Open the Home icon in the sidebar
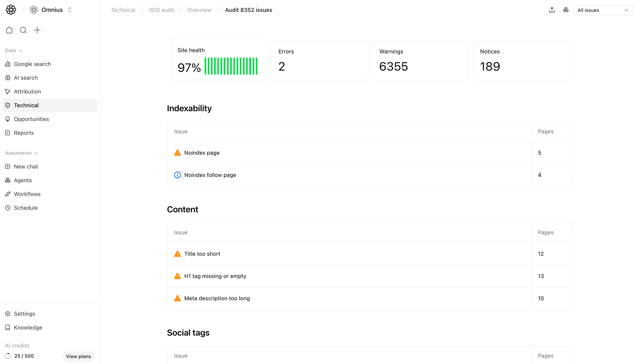This screenshot has height=364, width=639. 9,30
